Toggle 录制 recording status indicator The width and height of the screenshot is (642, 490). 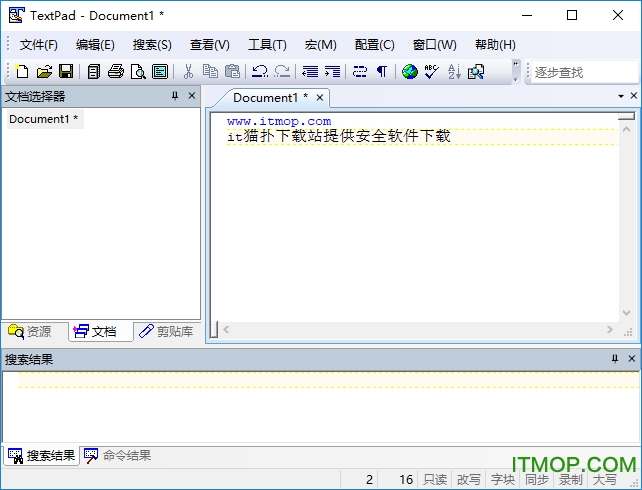[571, 479]
